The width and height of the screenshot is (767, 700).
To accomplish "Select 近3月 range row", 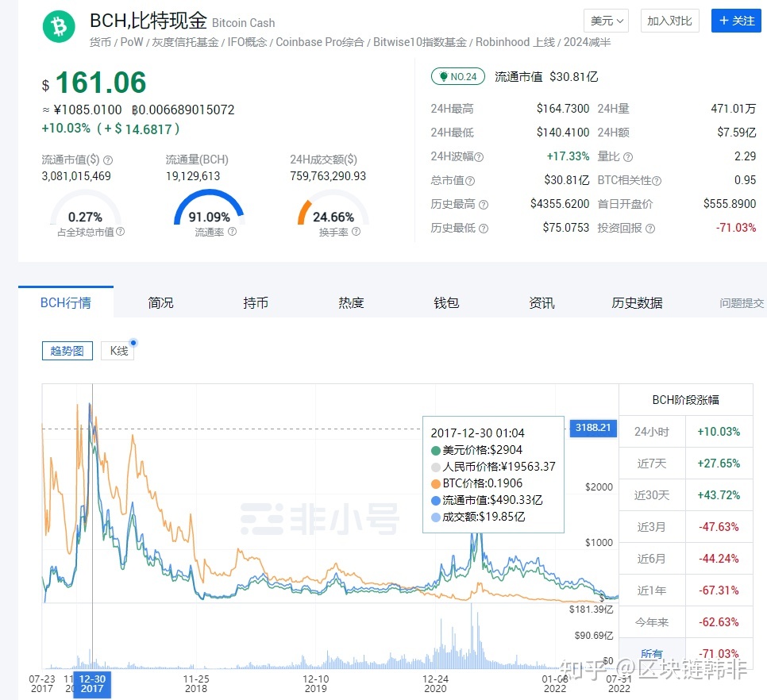I will 686,527.
